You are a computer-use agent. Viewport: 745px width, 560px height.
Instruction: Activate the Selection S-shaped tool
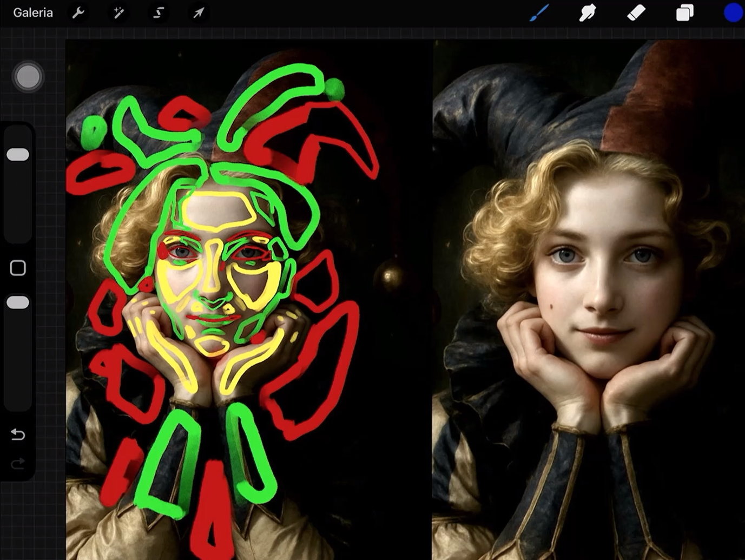(x=158, y=12)
